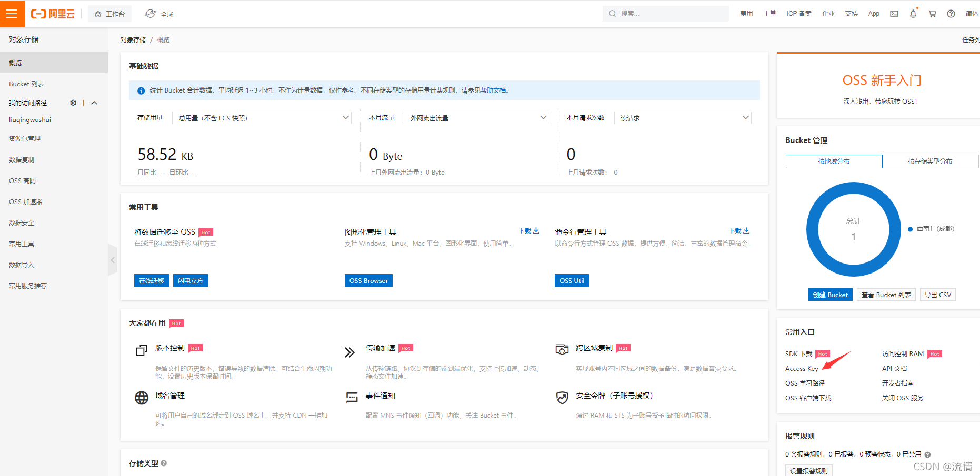Click the help icon next to 存储类型

click(x=164, y=463)
